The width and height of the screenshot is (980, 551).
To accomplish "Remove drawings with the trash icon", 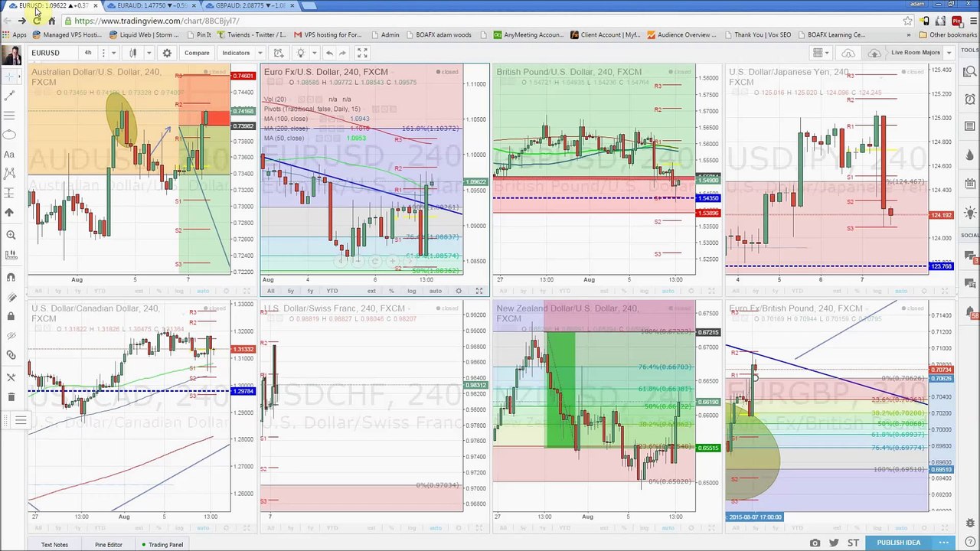I will coord(10,396).
